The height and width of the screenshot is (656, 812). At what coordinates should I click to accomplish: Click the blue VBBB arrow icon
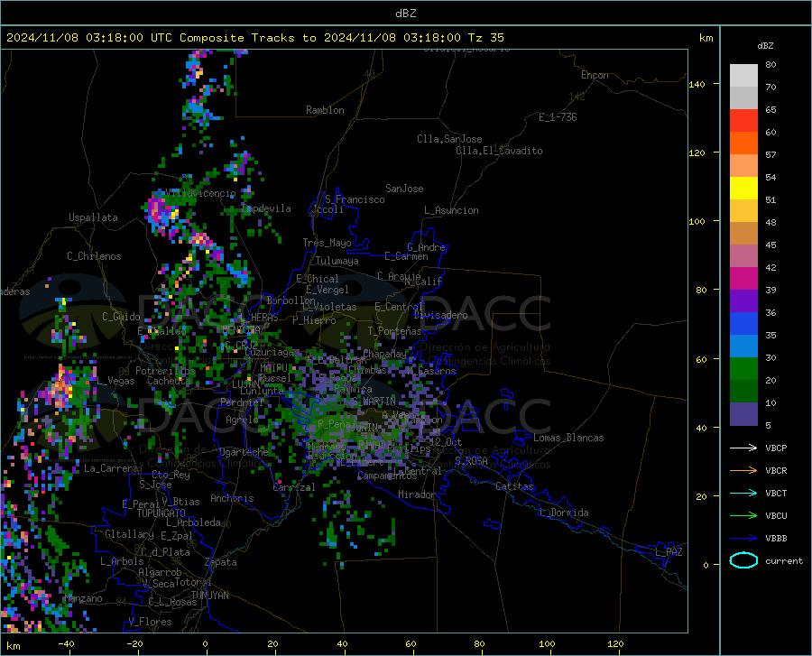click(743, 538)
